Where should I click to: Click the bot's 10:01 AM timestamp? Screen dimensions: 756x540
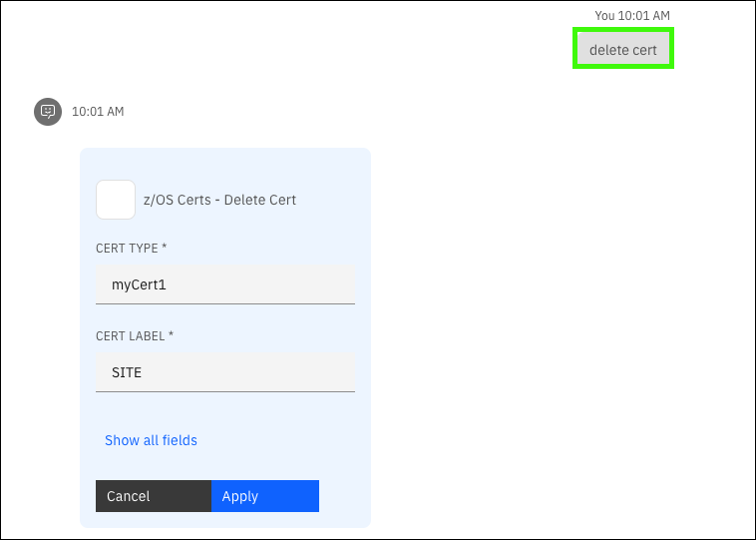(x=98, y=112)
